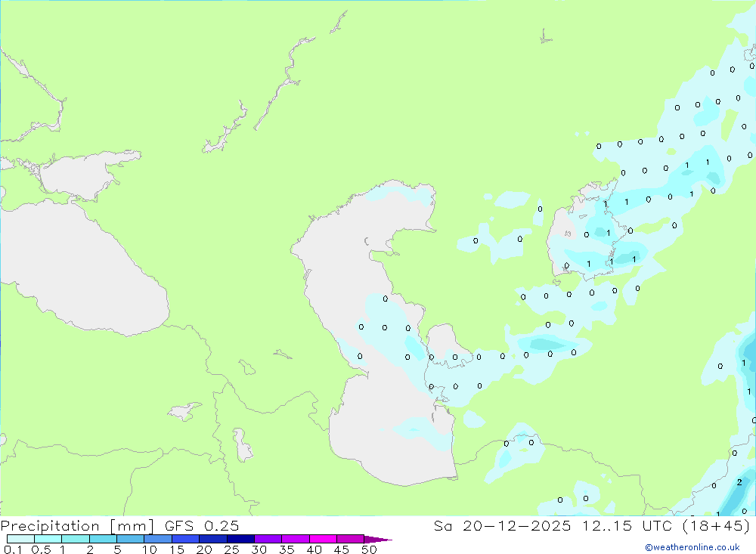Screen dimensions: 756x554
Task: Pick the legend swatch between 0.5 and 1
Action: 48,539
